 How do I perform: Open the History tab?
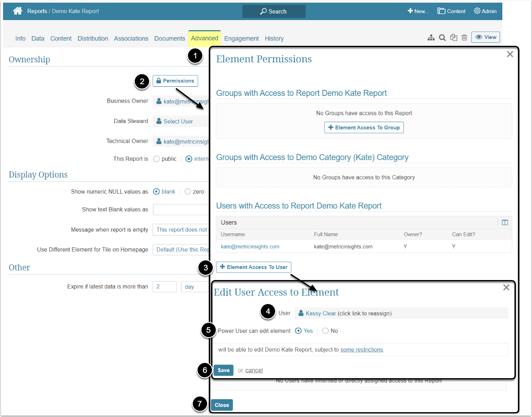[x=274, y=38]
